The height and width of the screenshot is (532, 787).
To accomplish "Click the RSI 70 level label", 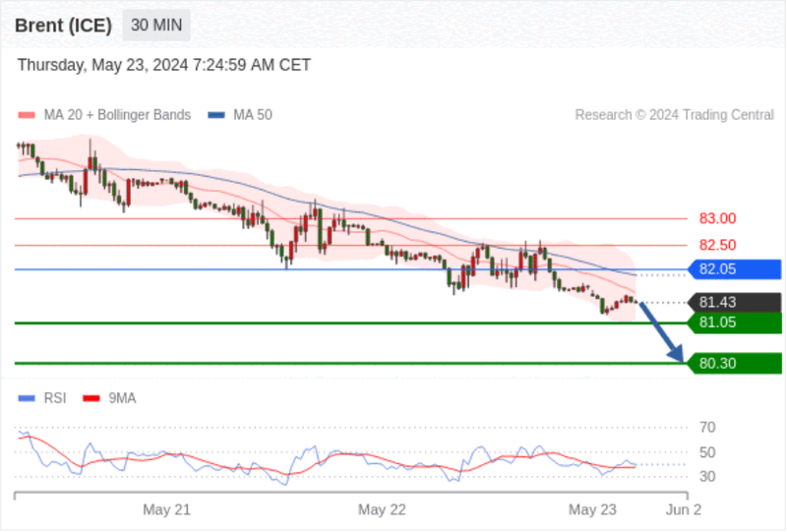I will [x=707, y=428].
